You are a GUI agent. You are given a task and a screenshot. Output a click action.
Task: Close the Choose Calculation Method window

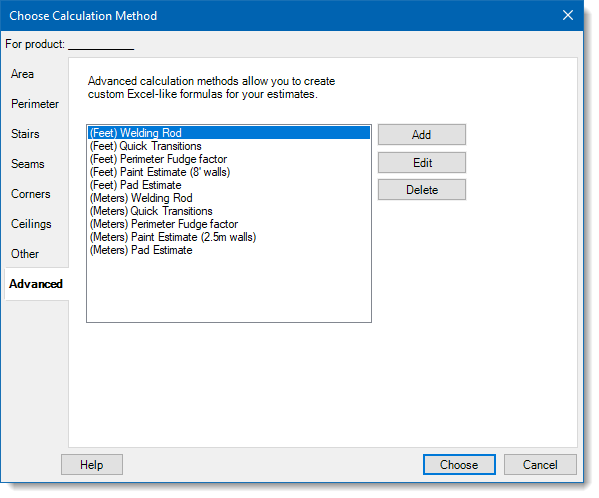pyautogui.click(x=568, y=15)
